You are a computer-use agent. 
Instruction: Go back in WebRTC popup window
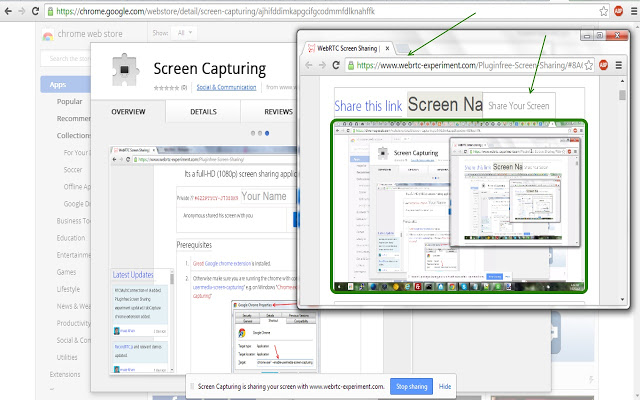[x=309, y=65]
